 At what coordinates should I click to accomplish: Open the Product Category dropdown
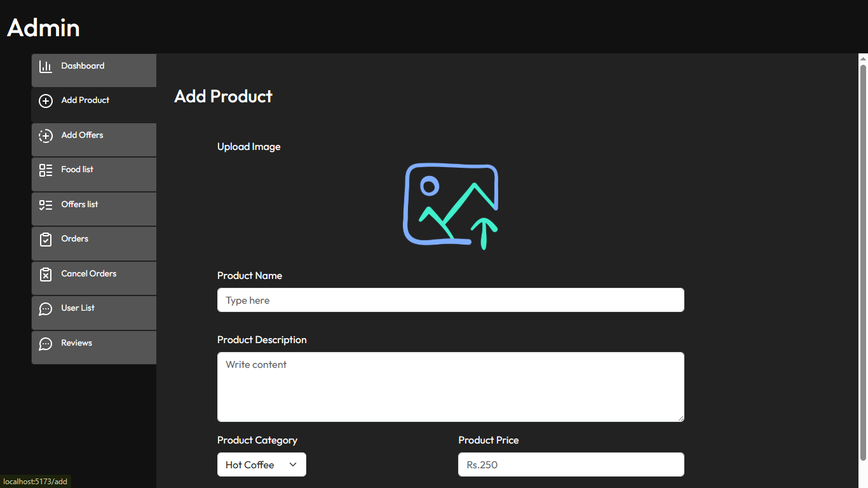(x=262, y=464)
